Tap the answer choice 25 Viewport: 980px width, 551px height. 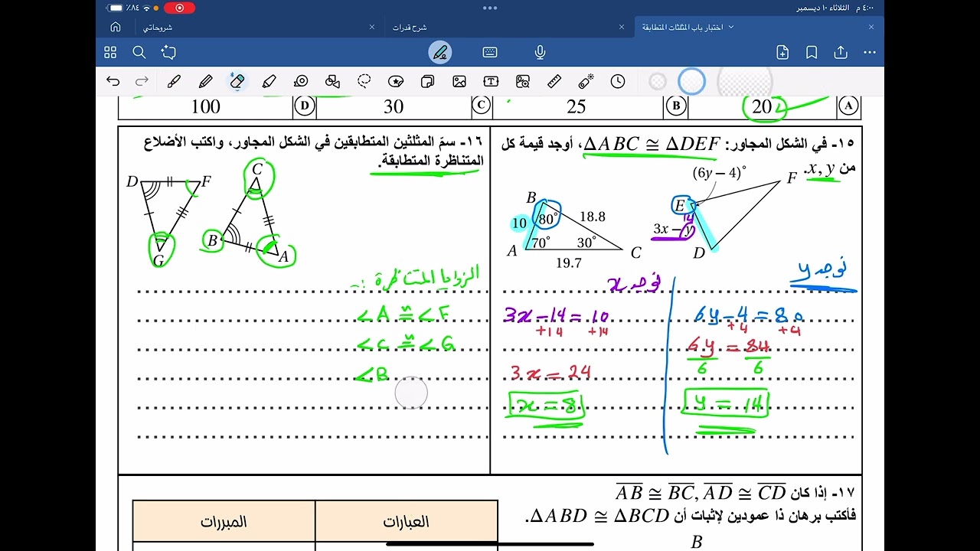(577, 106)
